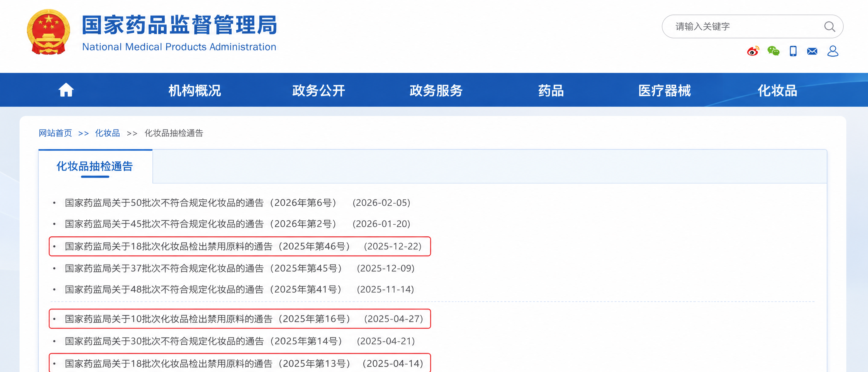
Task: Click the email envelope icon
Action: 812,51
